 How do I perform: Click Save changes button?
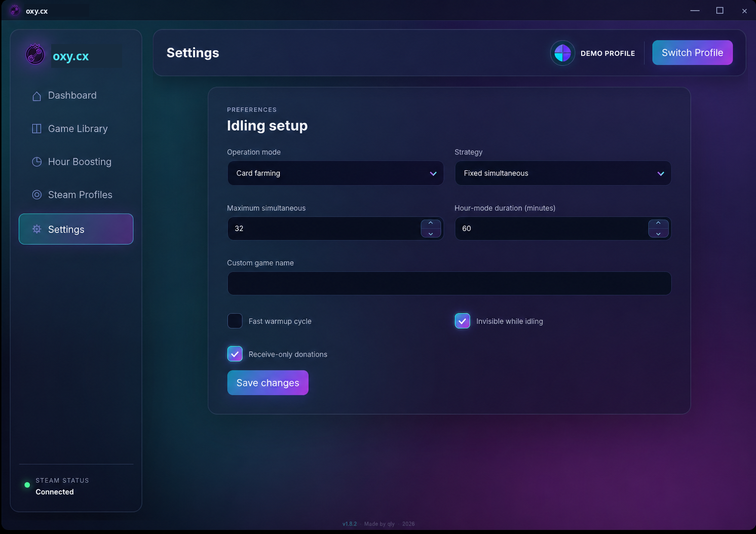point(268,383)
